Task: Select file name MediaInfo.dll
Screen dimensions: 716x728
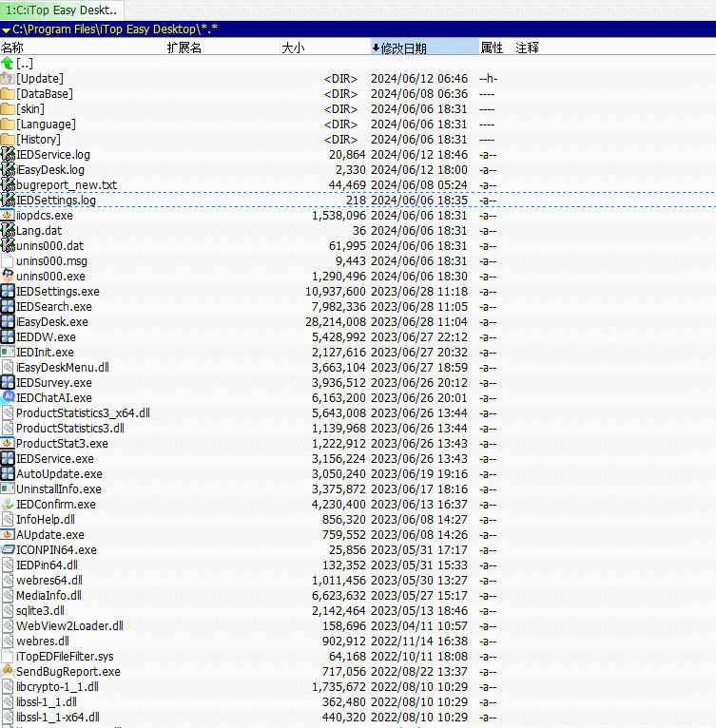Action: click(48, 596)
